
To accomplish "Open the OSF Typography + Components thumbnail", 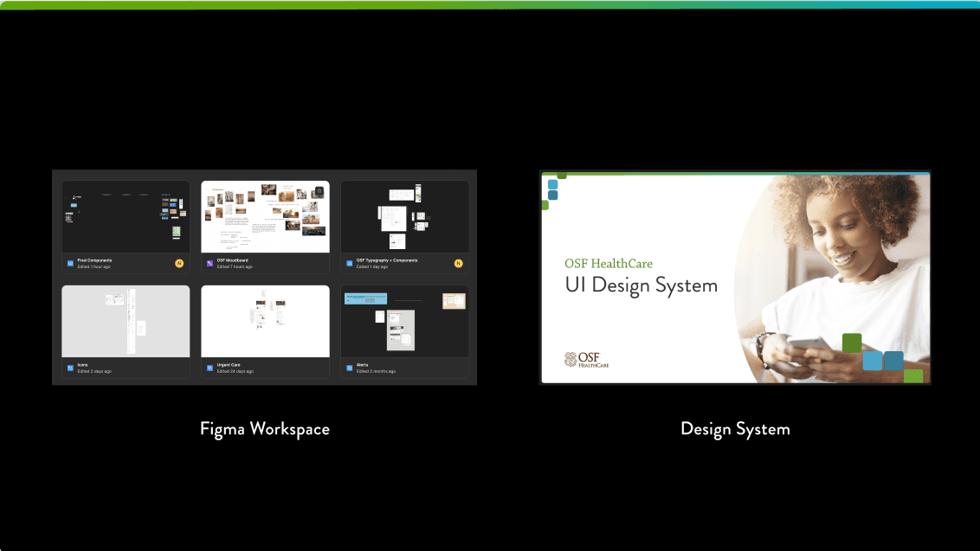I will click(404, 217).
